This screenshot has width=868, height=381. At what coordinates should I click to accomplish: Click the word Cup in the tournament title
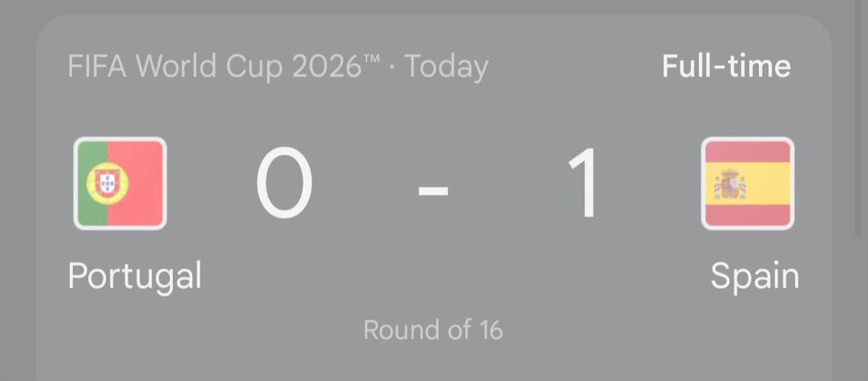pos(255,67)
